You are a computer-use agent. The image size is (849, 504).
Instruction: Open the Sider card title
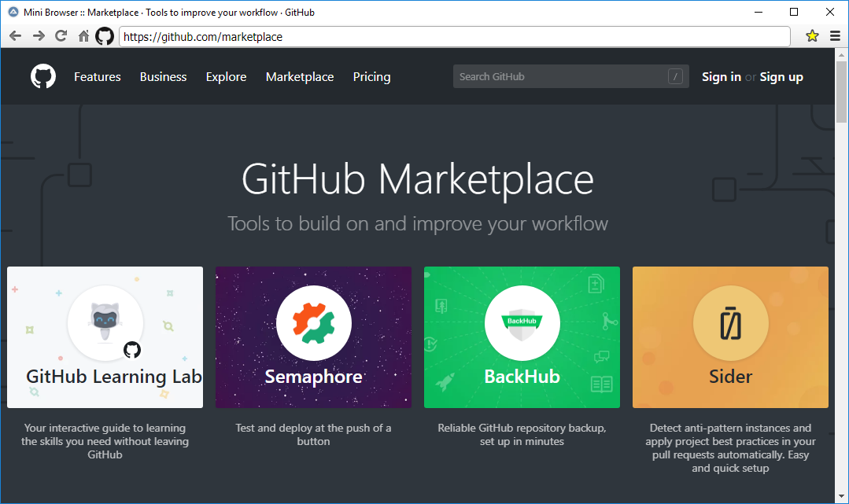[730, 377]
